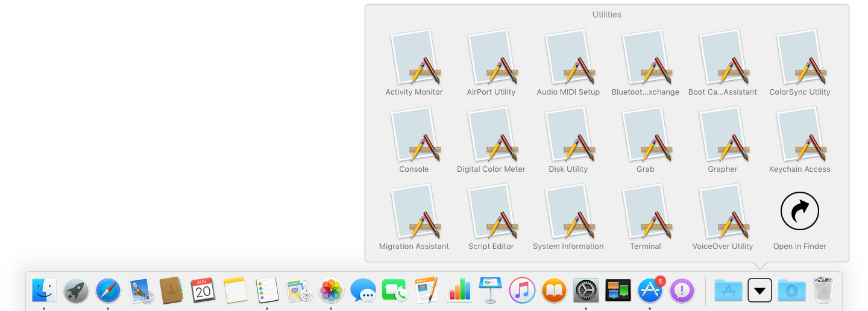
Task: Launch Reminders checklist icon in Dock
Action: 267,291
